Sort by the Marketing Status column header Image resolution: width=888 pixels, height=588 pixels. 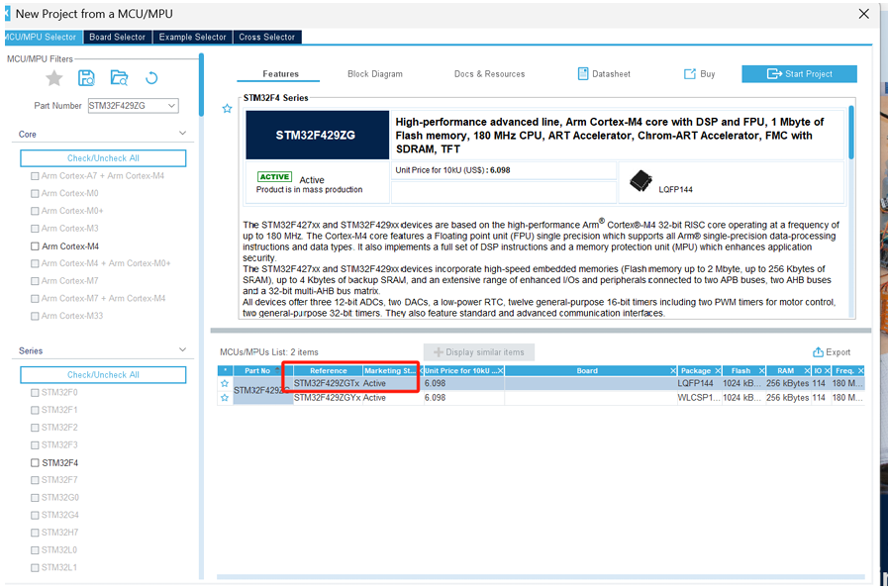[x=391, y=370]
